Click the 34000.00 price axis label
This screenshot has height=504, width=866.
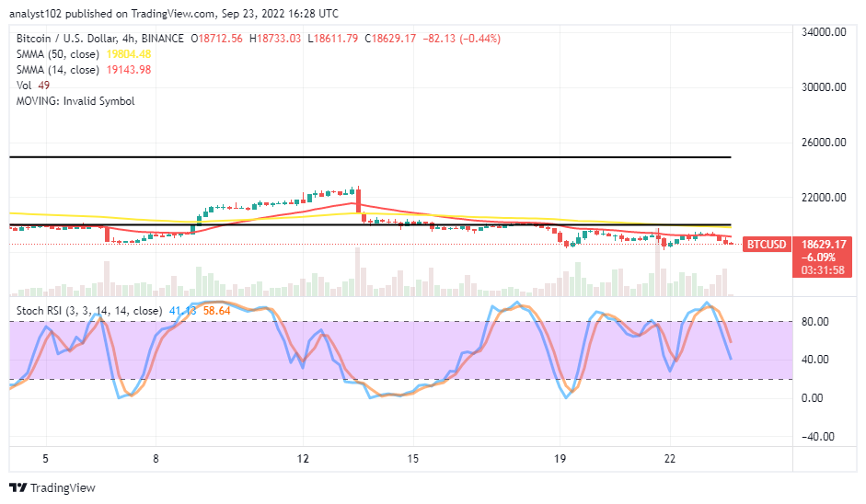824,32
